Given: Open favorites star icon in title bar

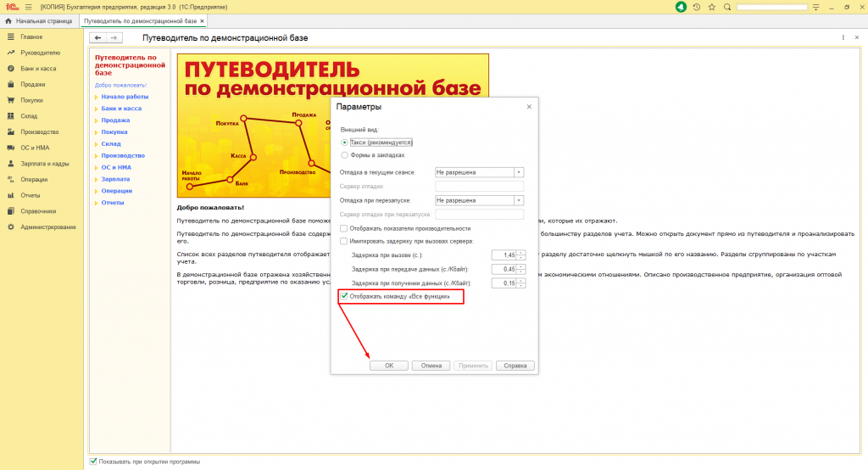Looking at the screenshot, I should click(712, 7).
